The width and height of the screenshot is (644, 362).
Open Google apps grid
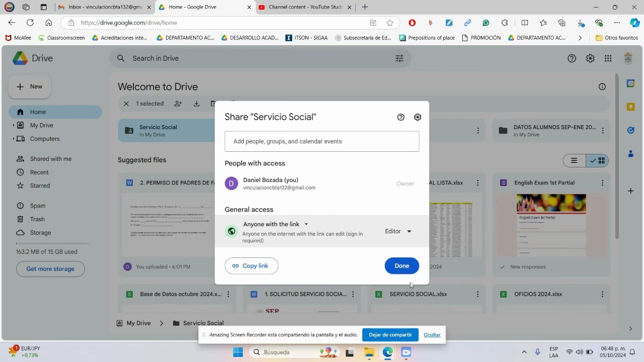point(608,58)
